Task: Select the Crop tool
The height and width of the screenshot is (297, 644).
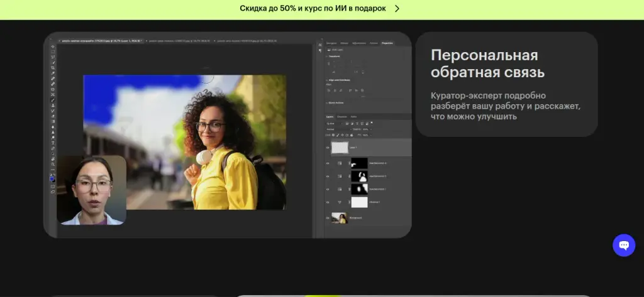Action: point(53,68)
